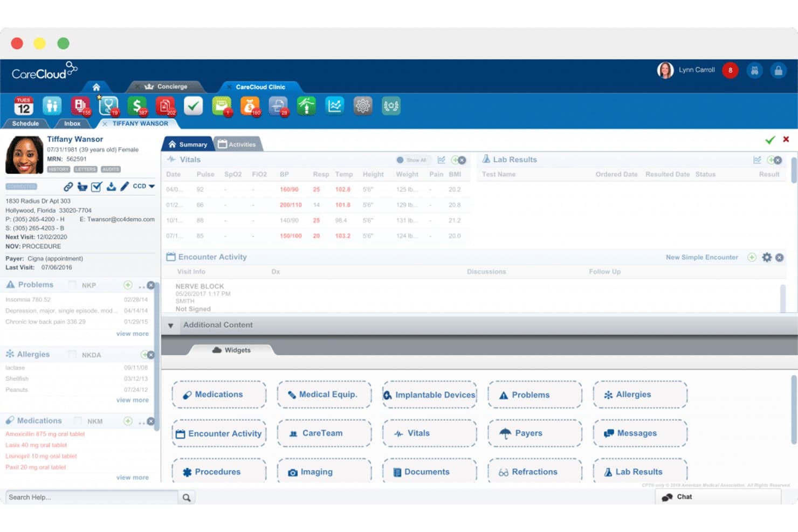Close the TIFFANY WANSOR tab
This screenshot has width=798, height=532.
105,123
